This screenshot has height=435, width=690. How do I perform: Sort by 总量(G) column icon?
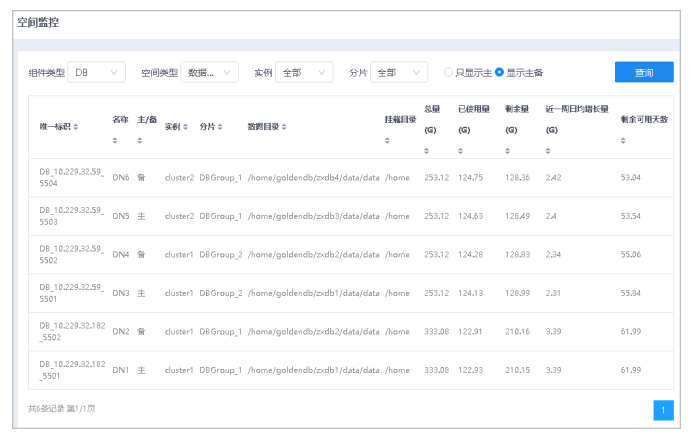click(426, 151)
